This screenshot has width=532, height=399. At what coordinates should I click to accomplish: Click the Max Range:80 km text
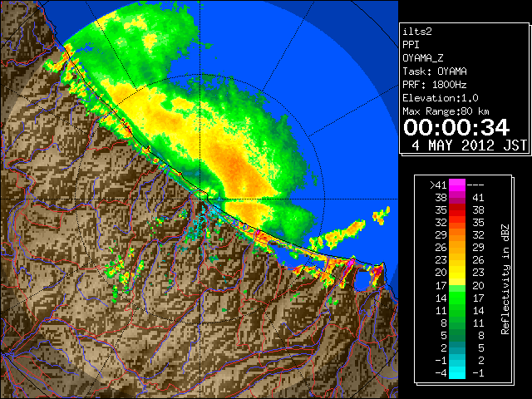[446, 111]
